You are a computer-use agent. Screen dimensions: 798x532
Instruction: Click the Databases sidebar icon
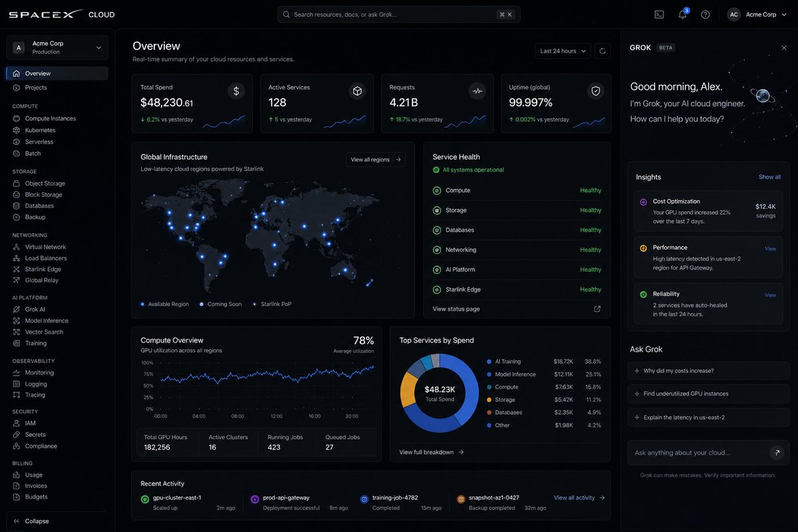click(17, 206)
